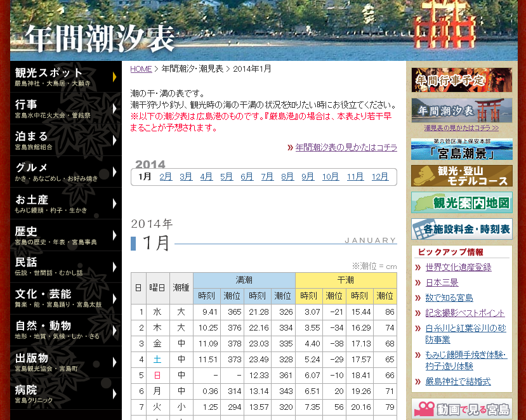Screen dimensions: 526x420
Task: Open 世界文化遺産登録 pickup link
Action: click(x=458, y=267)
